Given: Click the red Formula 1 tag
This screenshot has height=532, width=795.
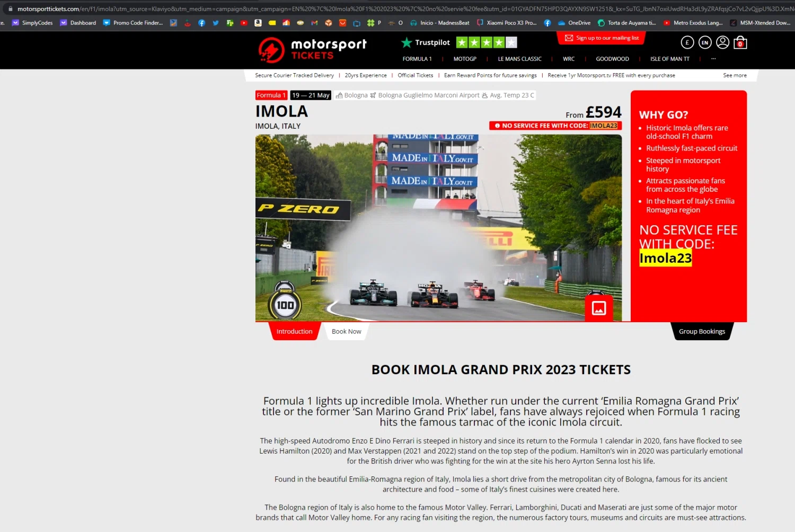Looking at the screenshot, I should (271, 95).
